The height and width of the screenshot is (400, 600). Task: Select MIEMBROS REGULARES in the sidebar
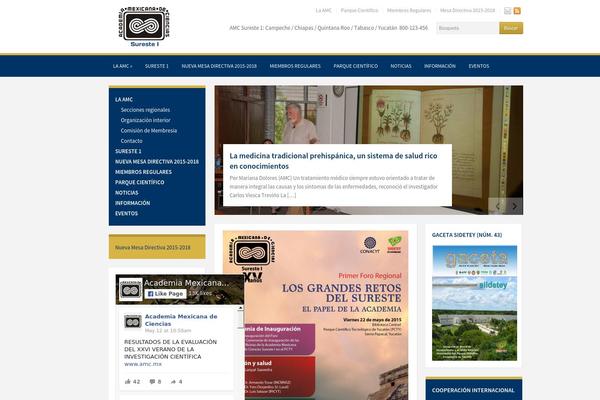[143, 172]
